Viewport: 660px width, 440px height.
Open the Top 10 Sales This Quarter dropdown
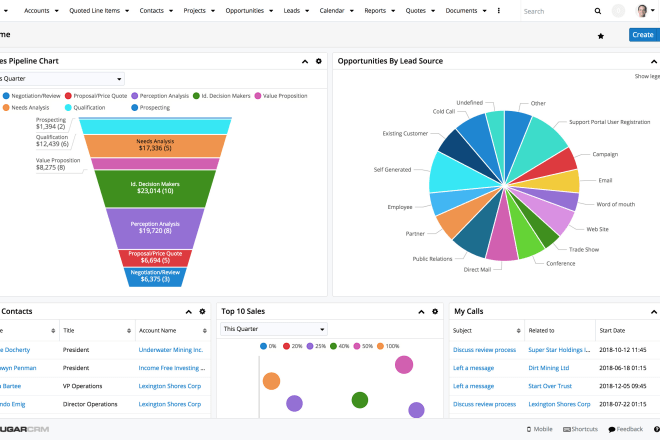tap(274, 329)
